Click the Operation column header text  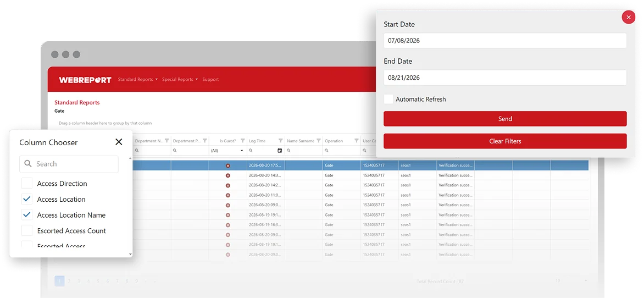point(334,141)
